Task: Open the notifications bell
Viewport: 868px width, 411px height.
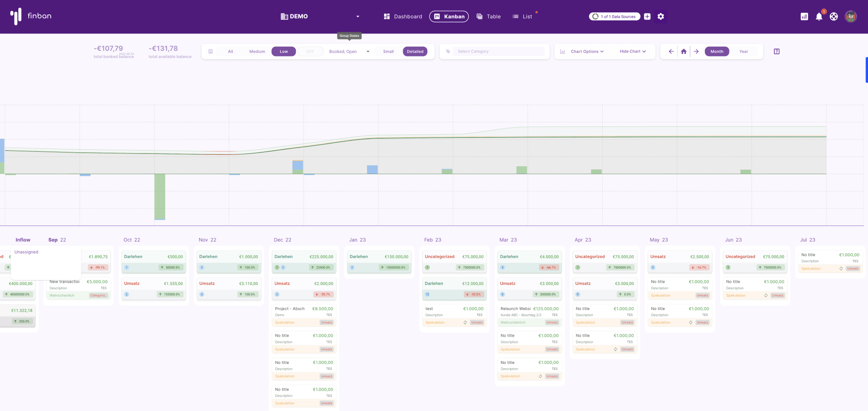Action: pyautogui.click(x=819, y=17)
